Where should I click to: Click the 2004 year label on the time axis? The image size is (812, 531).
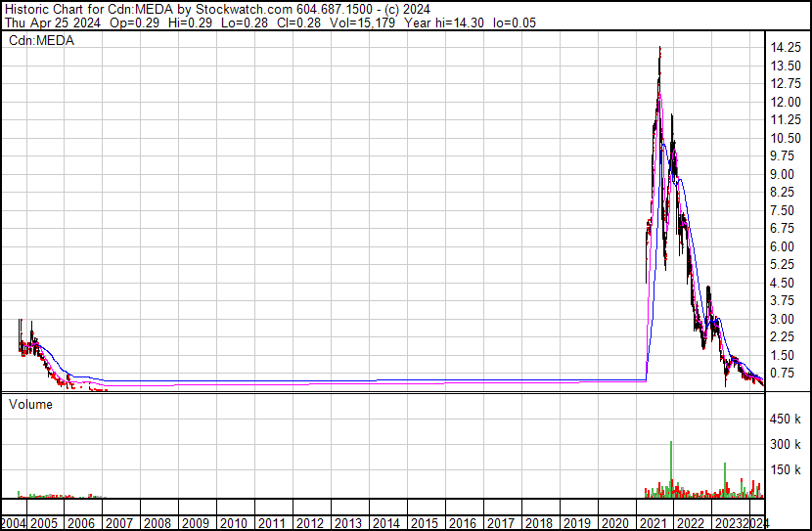15,523
